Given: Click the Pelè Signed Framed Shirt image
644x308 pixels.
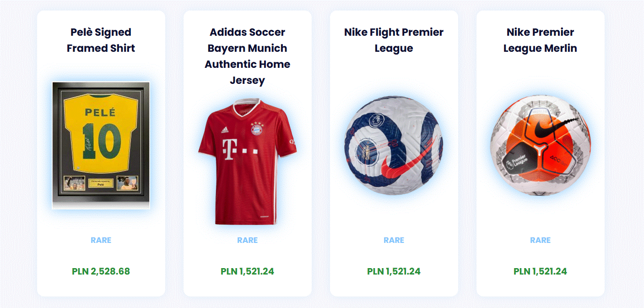Looking at the screenshot, I should (x=101, y=145).
